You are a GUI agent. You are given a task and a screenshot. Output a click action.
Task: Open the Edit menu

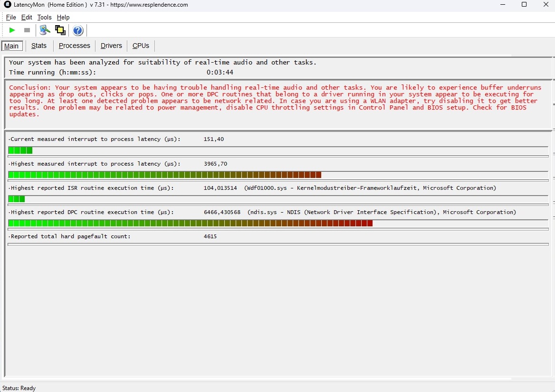click(x=27, y=18)
